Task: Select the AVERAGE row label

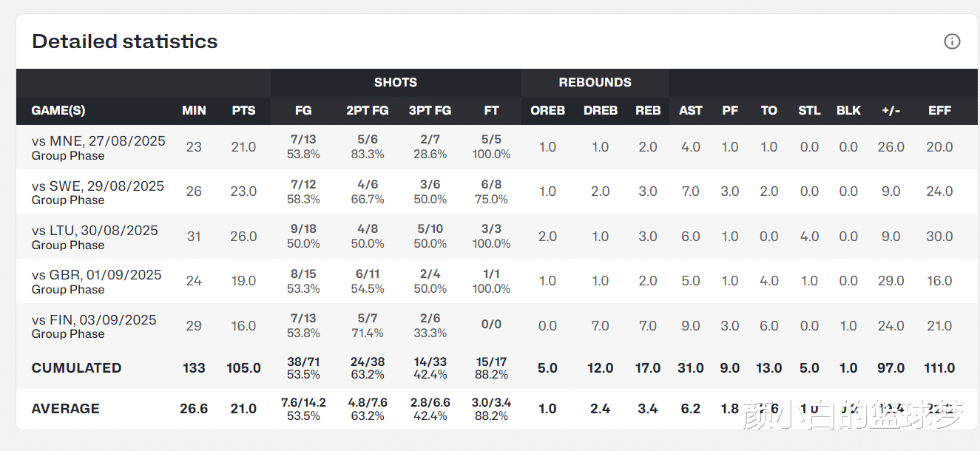Action: (x=65, y=408)
